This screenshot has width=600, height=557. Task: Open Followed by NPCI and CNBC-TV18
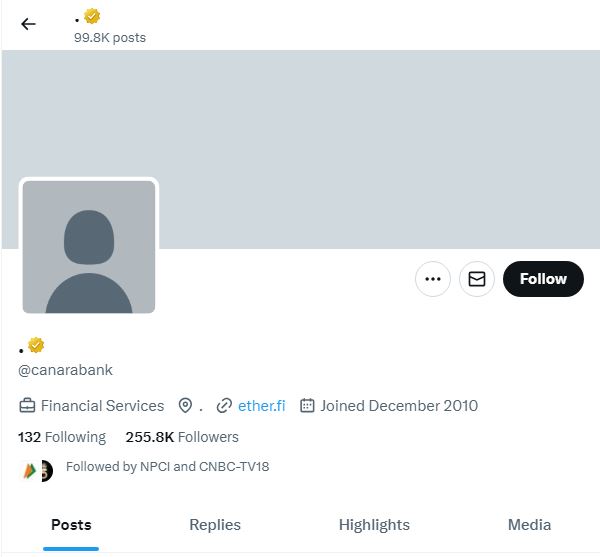coord(167,467)
